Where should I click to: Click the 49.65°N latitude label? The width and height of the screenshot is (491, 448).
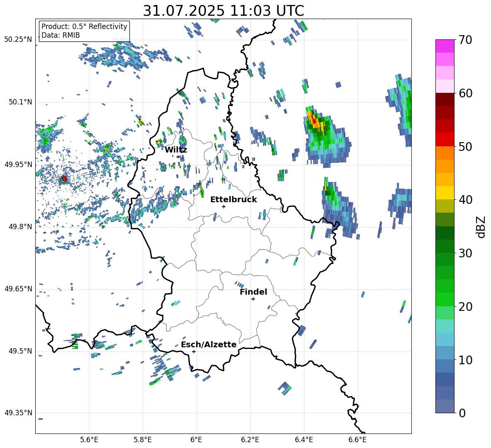click(x=18, y=288)
